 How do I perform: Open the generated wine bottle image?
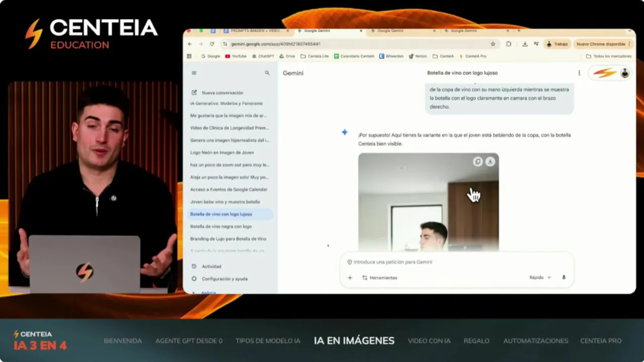(429, 202)
